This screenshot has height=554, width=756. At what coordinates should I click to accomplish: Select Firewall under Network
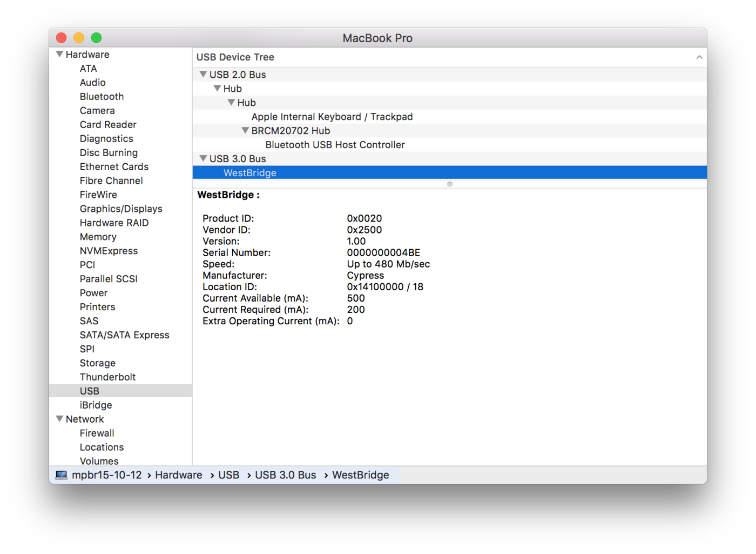[97, 433]
